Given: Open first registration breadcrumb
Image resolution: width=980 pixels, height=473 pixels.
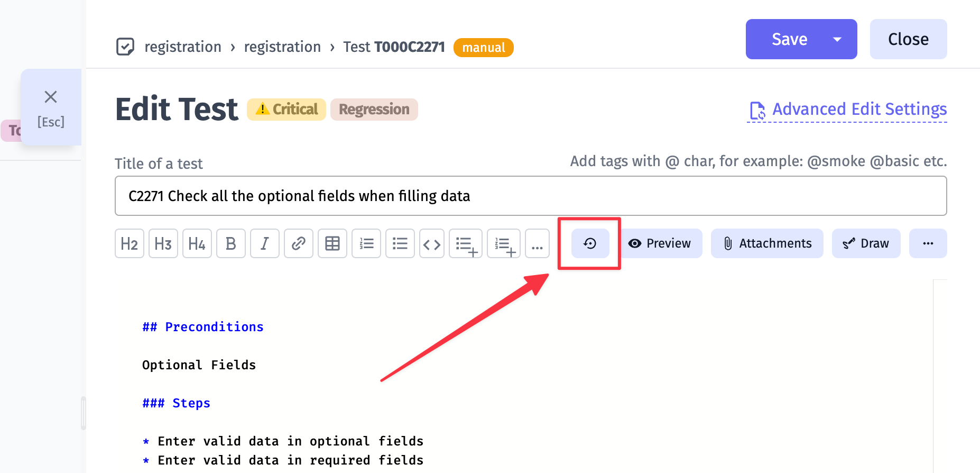Looking at the screenshot, I should [183, 47].
